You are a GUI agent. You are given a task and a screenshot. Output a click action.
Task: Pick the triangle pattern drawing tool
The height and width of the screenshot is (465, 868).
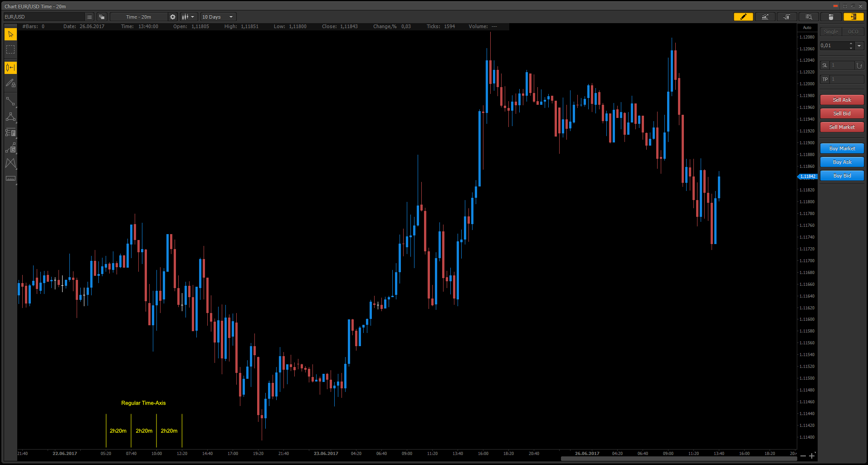click(x=10, y=117)
